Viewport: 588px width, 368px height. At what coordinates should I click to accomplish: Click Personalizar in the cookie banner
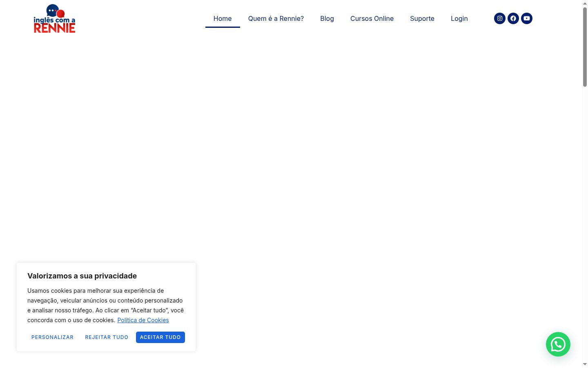click(x=52, y=337)
